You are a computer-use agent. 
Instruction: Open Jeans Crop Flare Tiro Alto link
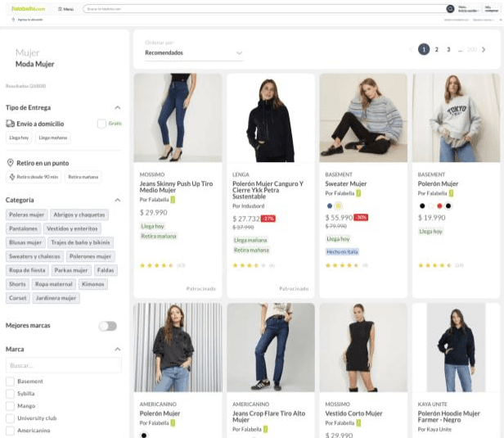[268, 417]
